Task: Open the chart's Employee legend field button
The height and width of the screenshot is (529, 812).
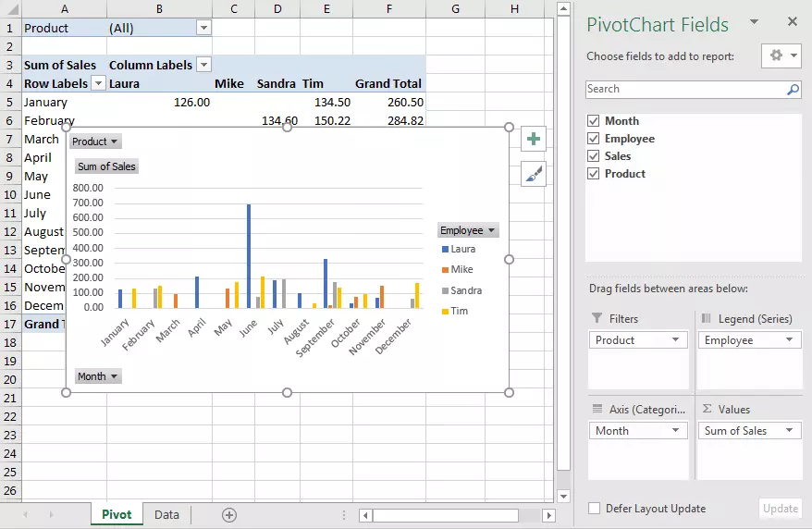Action: pyautogui.click(x=468, y=230)
